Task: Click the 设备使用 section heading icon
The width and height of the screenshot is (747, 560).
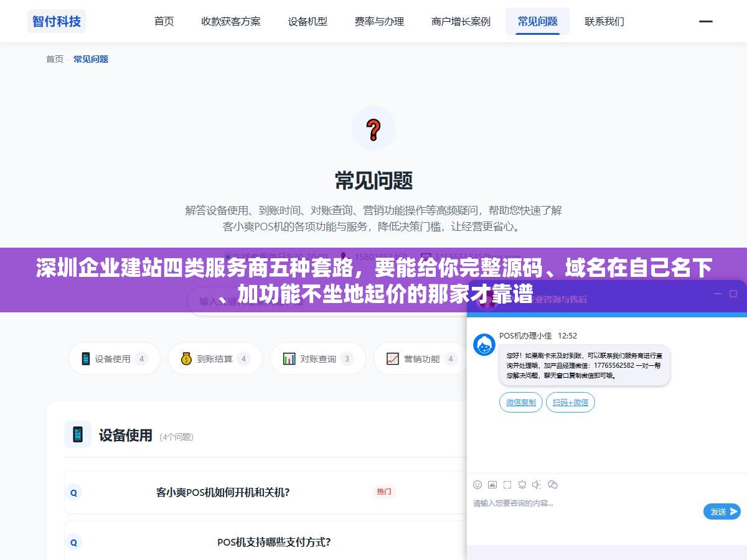Action: click(x=78, y=434)
